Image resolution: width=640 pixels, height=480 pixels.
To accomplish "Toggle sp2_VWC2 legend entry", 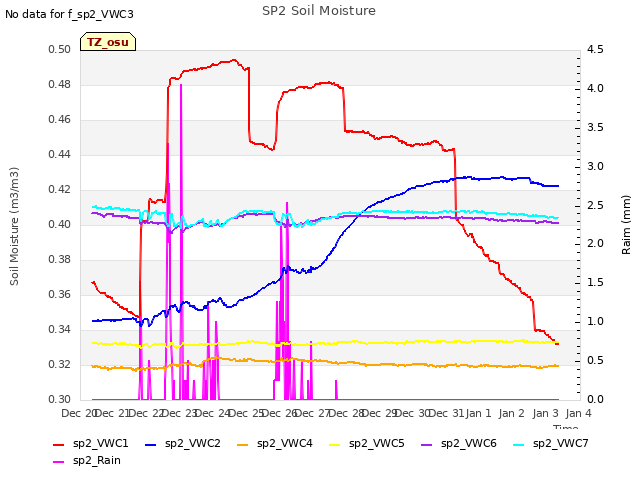I will (x=183, y=444).
